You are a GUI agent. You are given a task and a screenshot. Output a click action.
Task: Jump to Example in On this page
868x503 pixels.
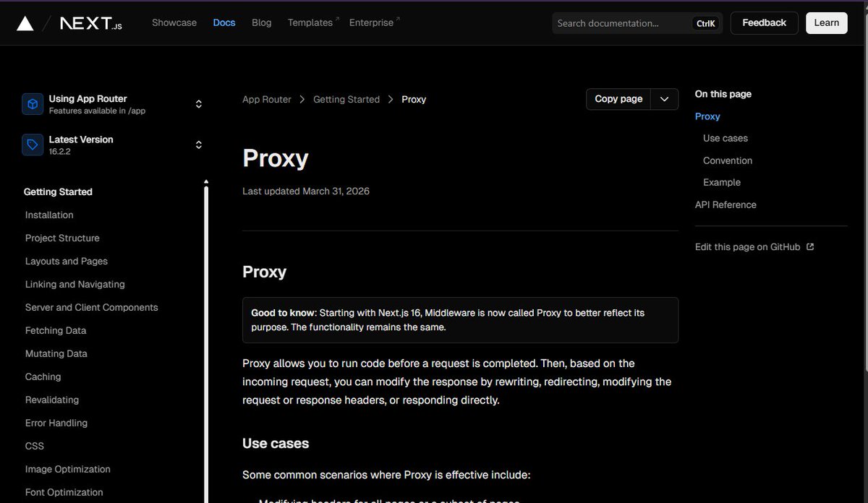point(722,182)
